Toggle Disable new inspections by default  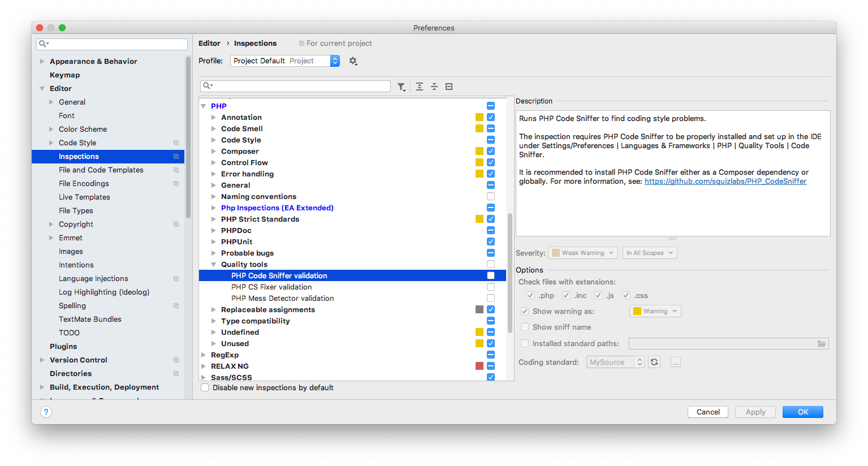205,387
